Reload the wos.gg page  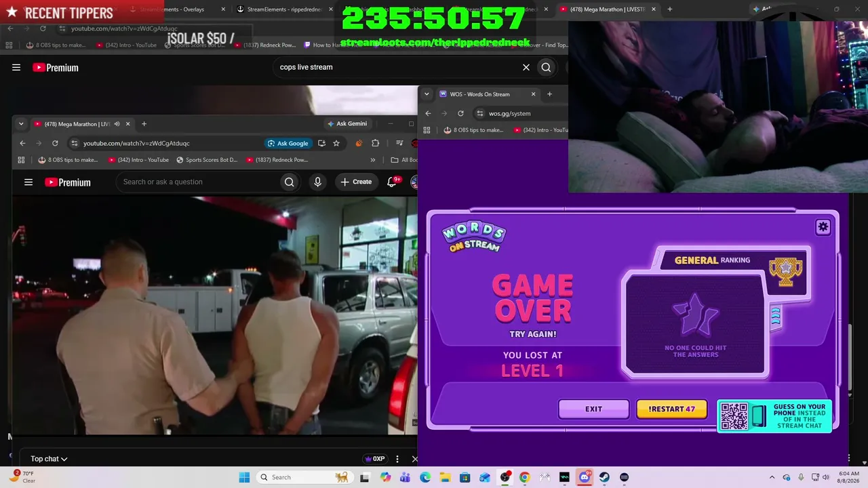(x=460, y=113)
